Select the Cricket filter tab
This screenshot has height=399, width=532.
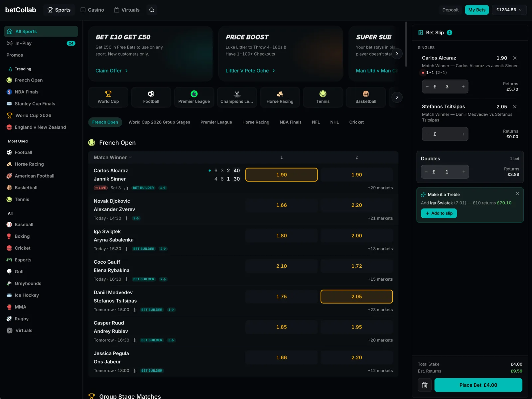click(x=356, y=122)
